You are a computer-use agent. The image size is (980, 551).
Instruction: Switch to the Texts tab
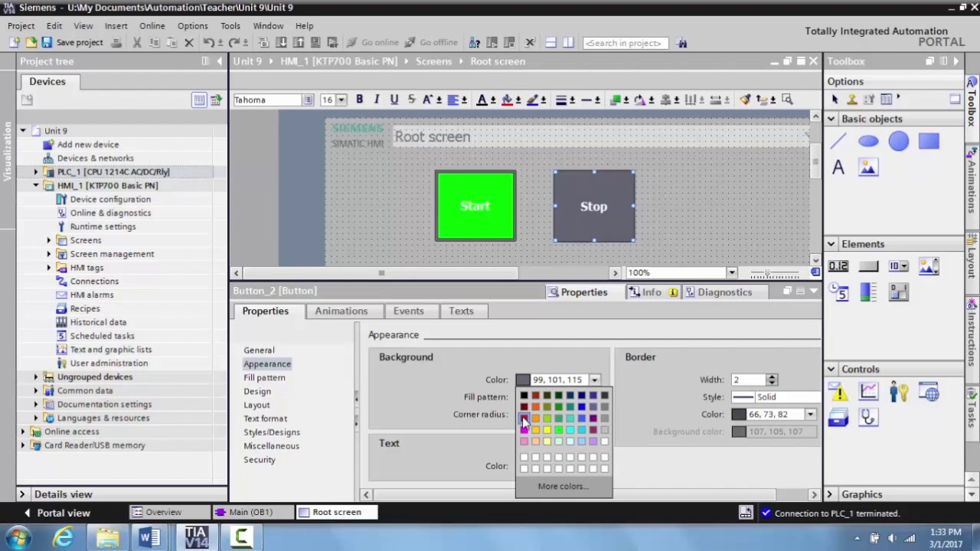coord(461,311)
